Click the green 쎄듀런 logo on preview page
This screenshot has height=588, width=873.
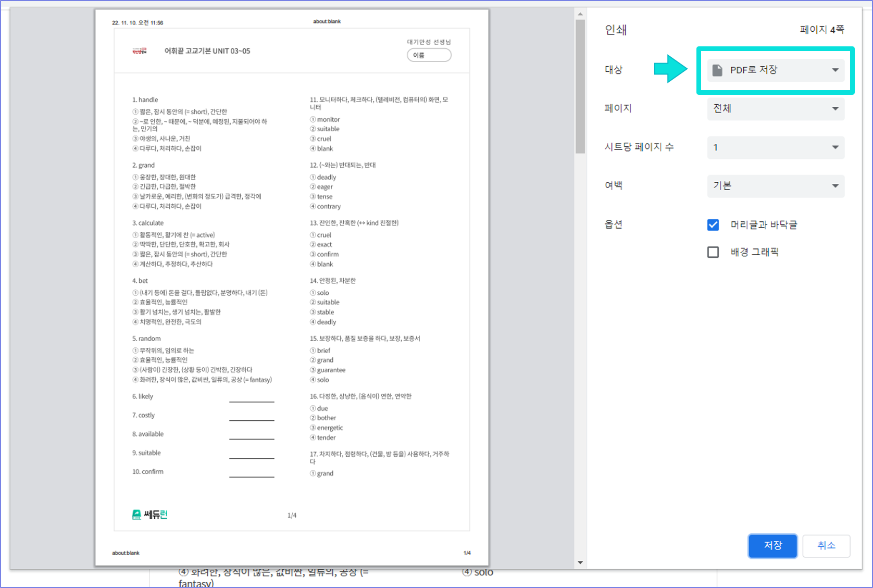149,515
